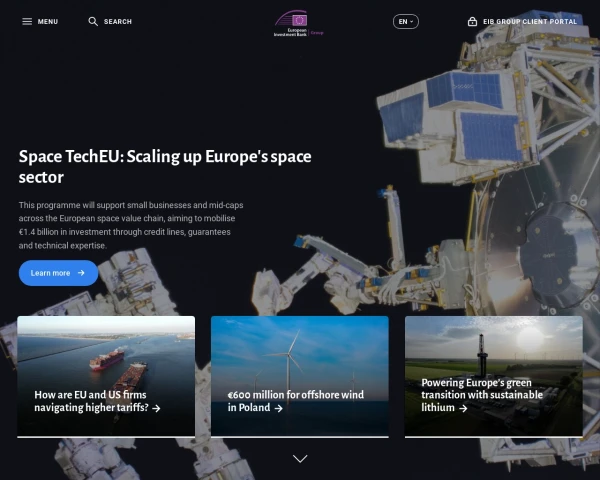Click the Learn more button
Screen dimensions: 600x480
click(x=58, y=273)
